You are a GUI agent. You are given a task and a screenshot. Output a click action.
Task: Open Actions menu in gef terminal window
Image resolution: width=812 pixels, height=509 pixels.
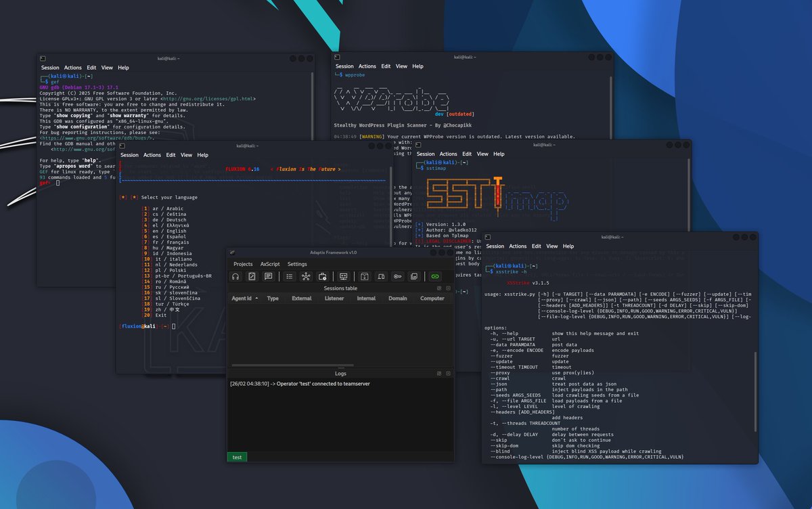point(73,68)
